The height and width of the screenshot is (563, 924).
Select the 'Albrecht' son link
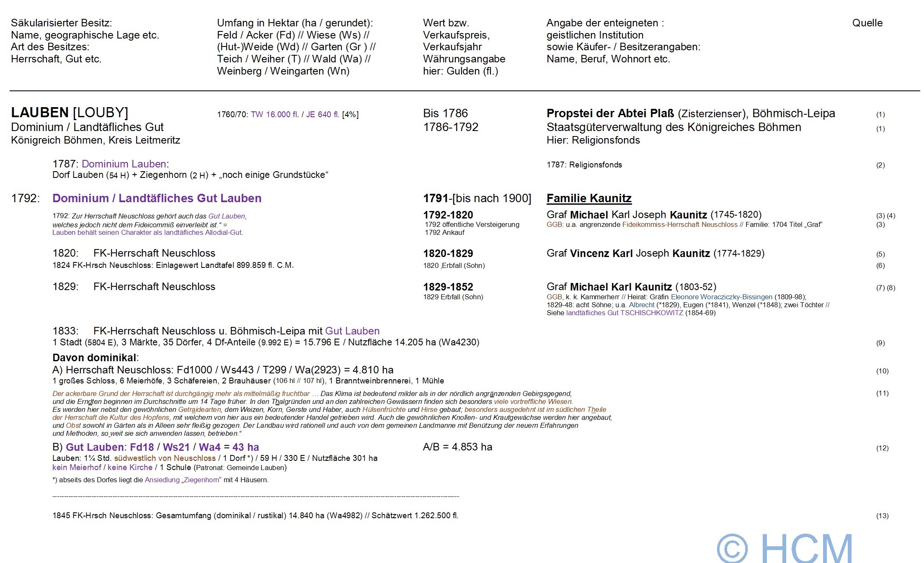click(x=641, y=305)
